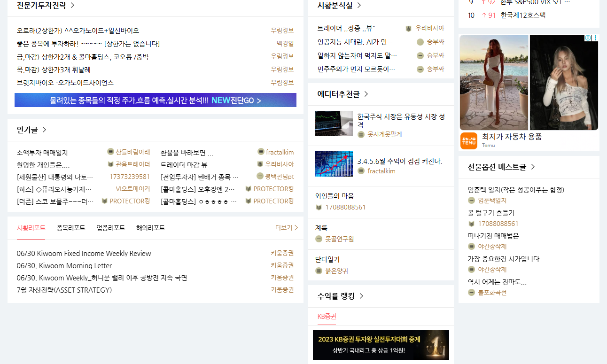Click 승부싸 badge on 일하지 않는자여 row

(x=420, y=55)
